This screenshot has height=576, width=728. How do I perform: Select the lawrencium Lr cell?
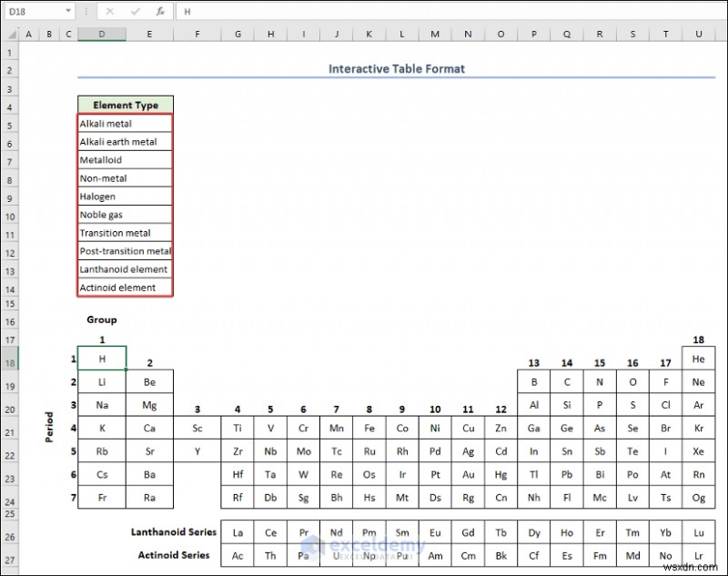(x=698, y=556)
